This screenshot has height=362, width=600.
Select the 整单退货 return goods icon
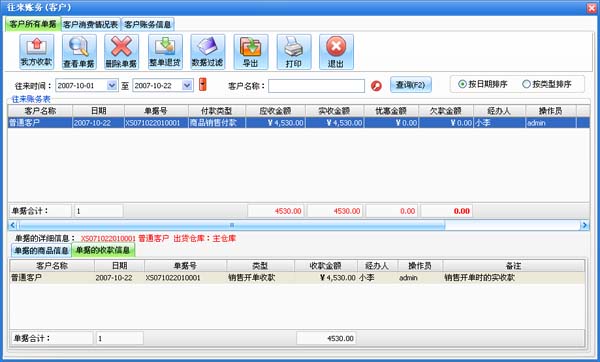[x=165, y=52]
